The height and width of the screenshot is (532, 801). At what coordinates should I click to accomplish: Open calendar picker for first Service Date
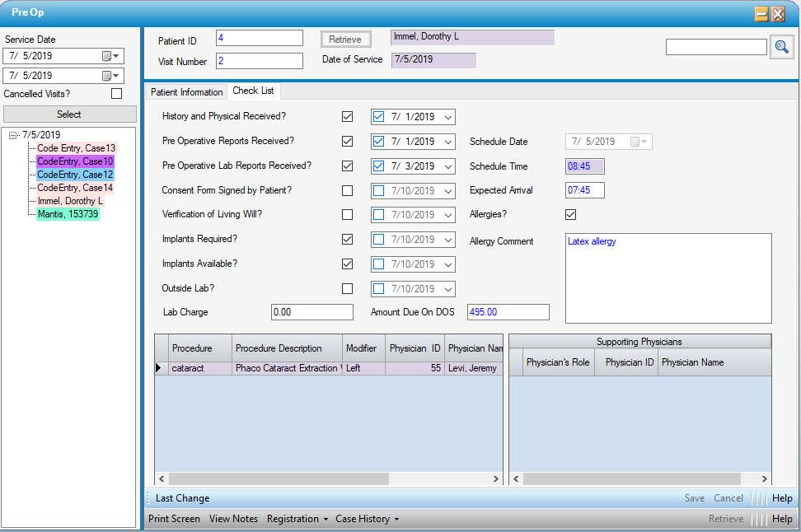(x=110, y=56)
